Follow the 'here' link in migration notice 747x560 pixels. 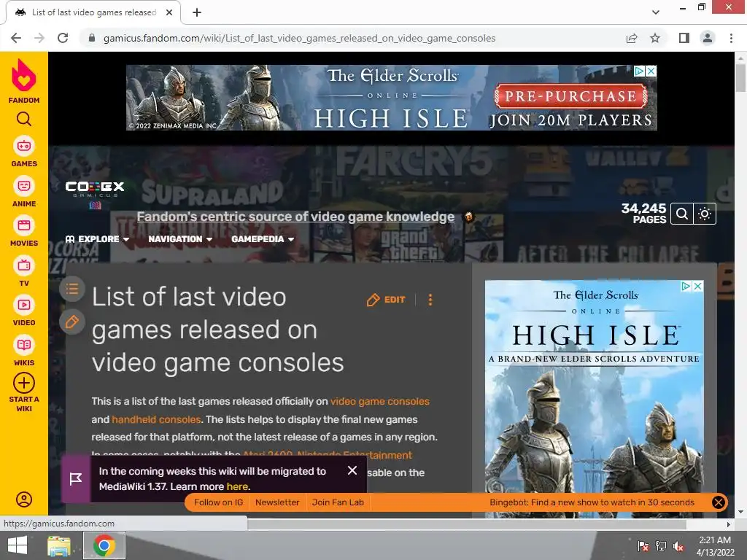pyautogui.click(x=237, y=486)
